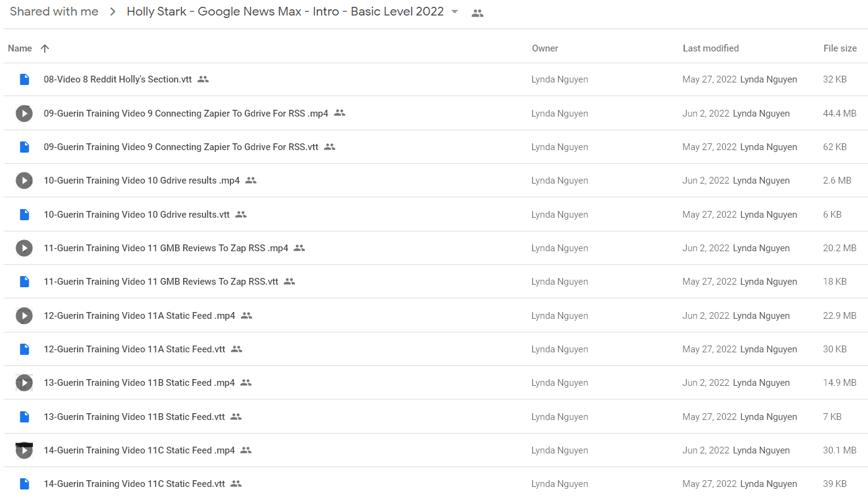Image resolution: width=868 pixels, height=500 pixels.
Task: Click the Owner column header
Action: coord(545,48)
